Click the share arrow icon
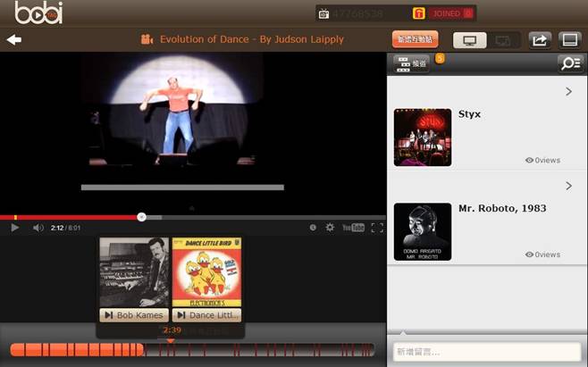Viewport: 588px width, 367px height. coord(540,40)
